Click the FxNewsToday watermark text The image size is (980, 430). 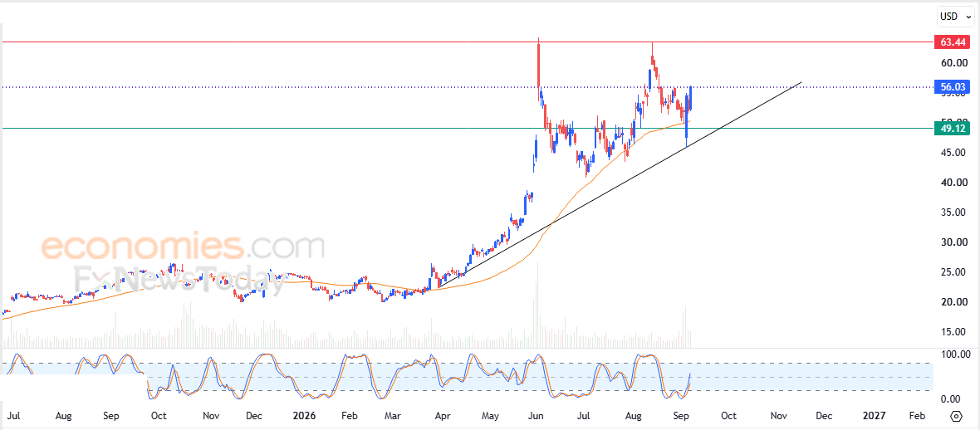point(179,279)
